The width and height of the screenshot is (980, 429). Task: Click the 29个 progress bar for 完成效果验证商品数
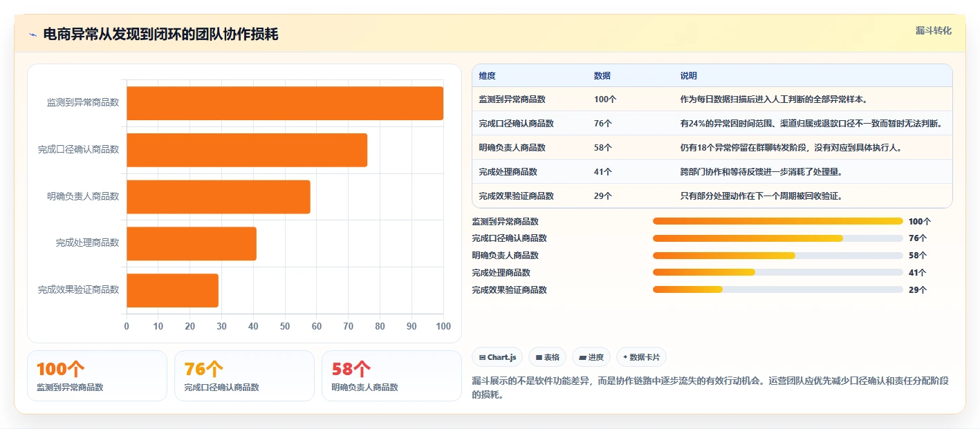[x=778, y=289]
